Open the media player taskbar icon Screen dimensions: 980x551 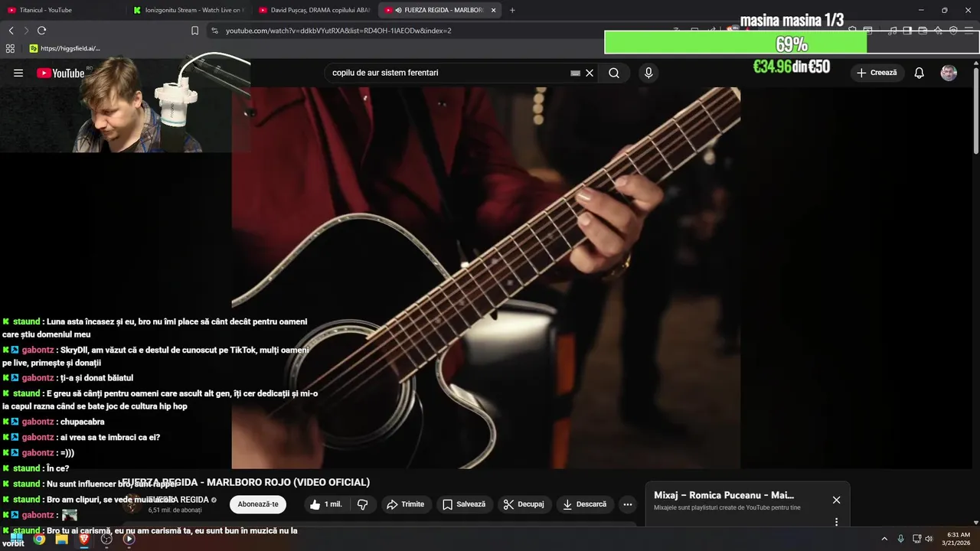[129, 539]
